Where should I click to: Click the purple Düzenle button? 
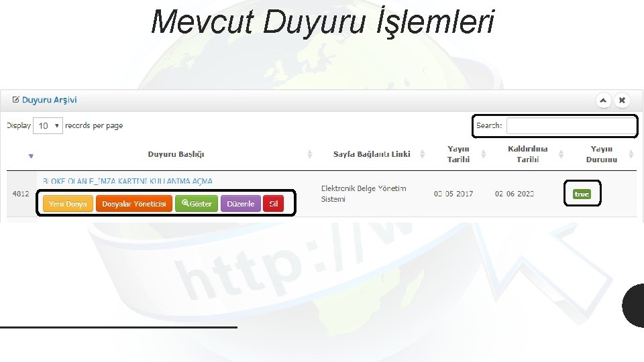241,204
